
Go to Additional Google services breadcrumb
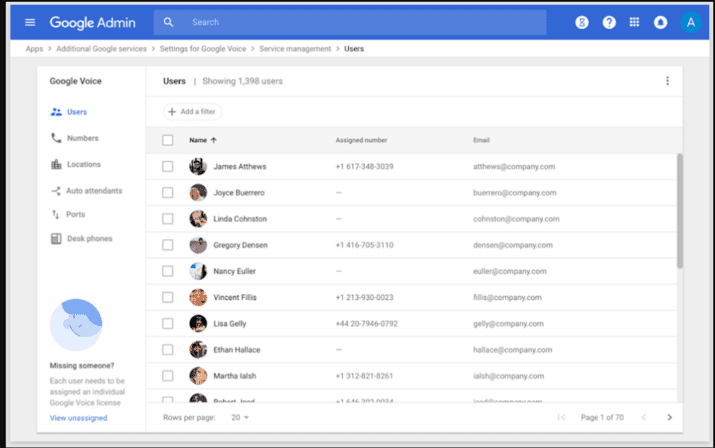101,49
